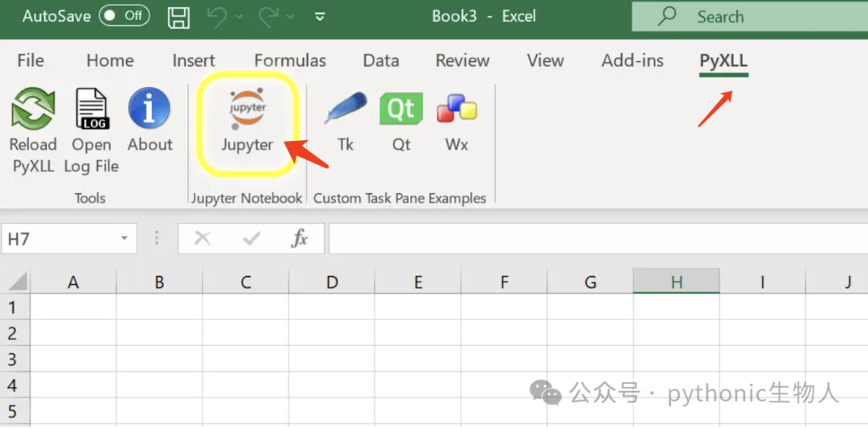The width and height of the screenshot is (868, 428).
Task: Select row 5 header
Action: 15,411
